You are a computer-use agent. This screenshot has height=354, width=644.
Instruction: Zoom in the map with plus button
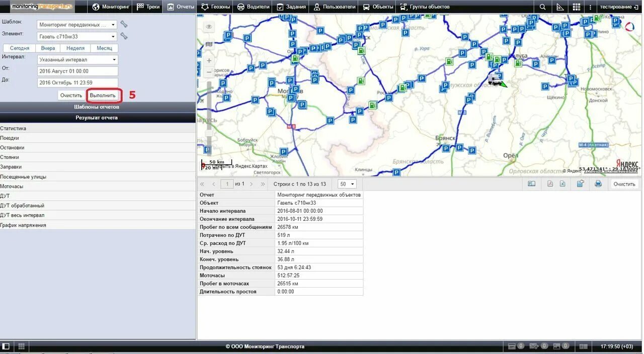(x=209, y=61)
